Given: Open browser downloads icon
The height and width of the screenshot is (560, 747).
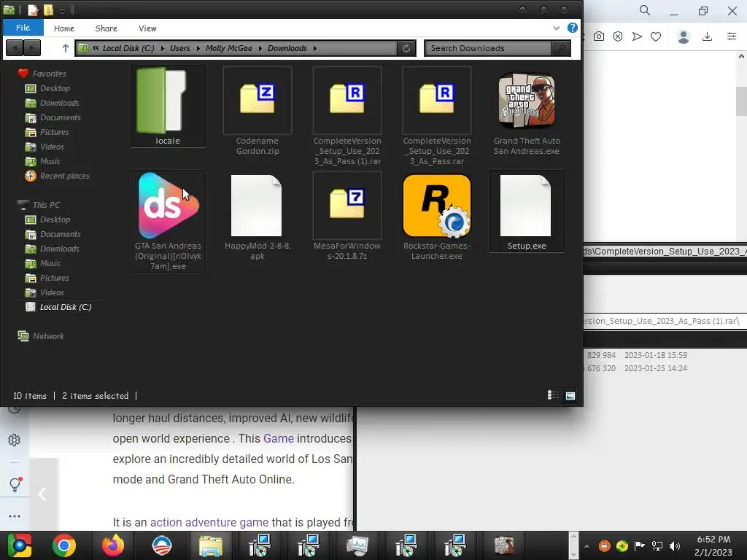Looking at the screenshot, I should pos(708,36).
